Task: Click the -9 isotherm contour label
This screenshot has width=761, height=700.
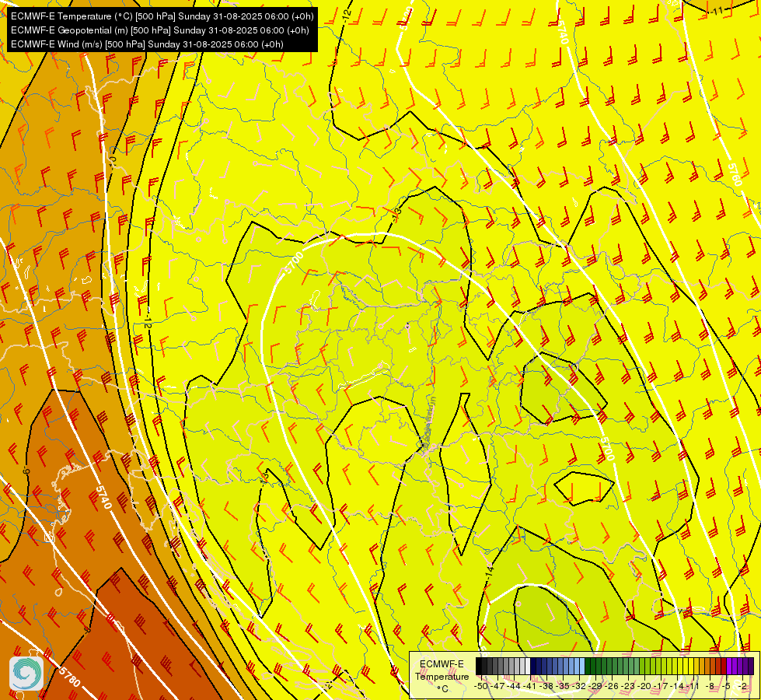Action: pos(26,471)
